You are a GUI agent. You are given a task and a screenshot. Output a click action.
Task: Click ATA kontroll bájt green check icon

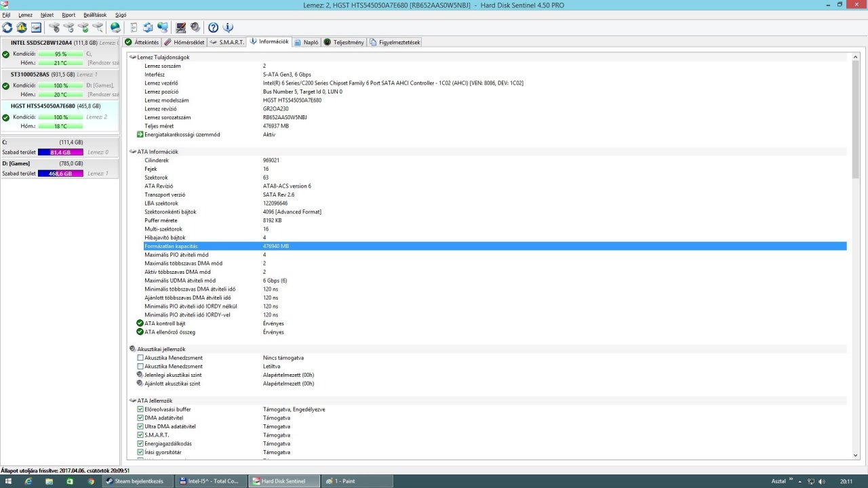click(x=140, y=323)
